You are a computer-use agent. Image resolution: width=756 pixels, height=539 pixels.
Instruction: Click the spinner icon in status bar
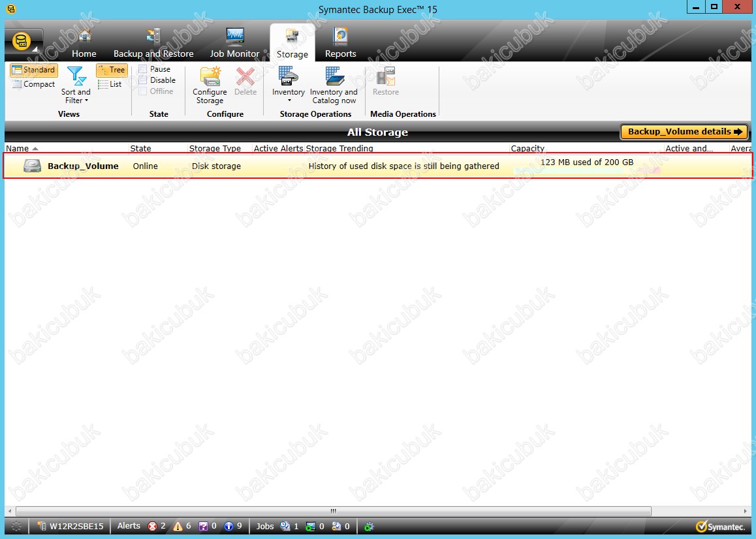pyautogui.click(x=16, y=527)
